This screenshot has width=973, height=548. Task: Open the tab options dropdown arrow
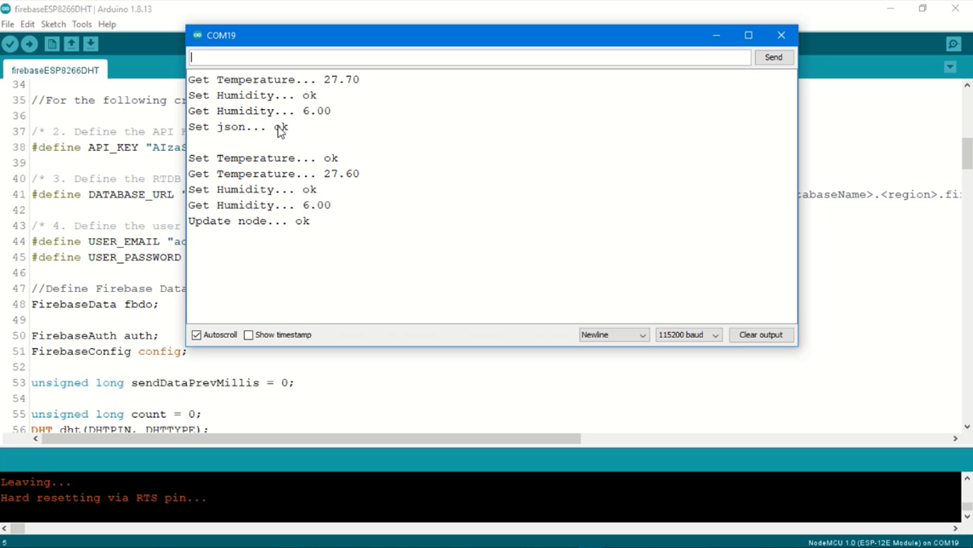950,67
